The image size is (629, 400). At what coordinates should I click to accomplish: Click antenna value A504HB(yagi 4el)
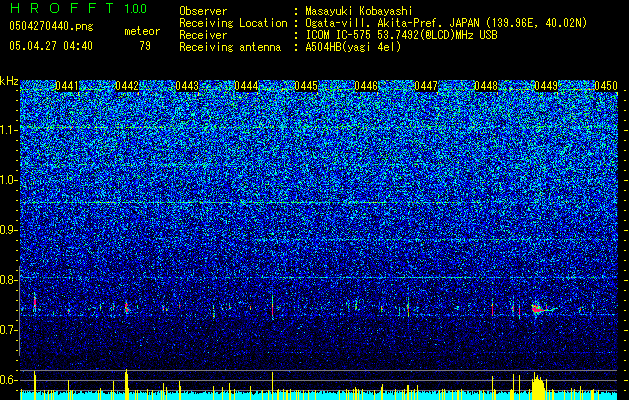(353, 47)
